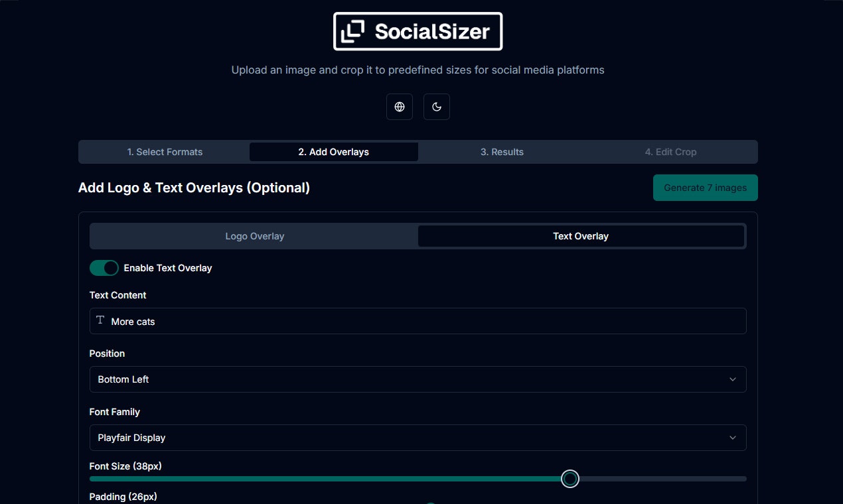The image size is (843, 504).
Task: Click the 'Upload an image and crop' subtitle
Action: [418, 70]
